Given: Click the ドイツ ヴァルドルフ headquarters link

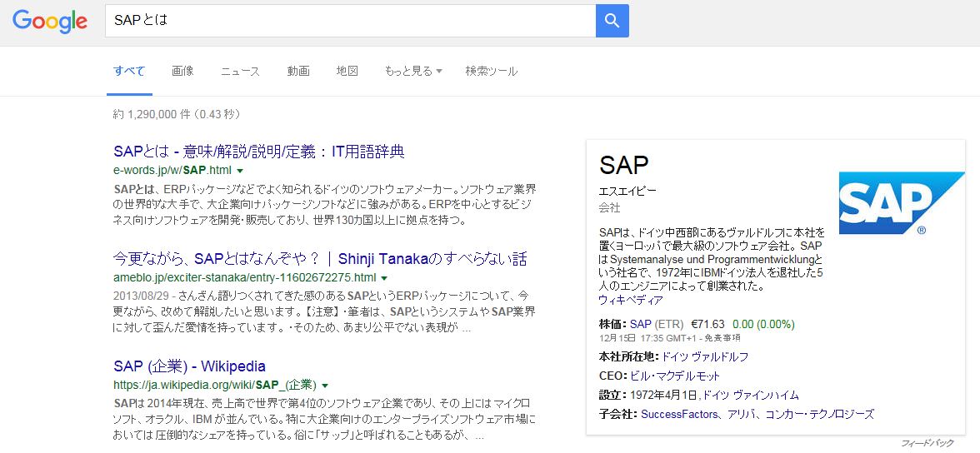Looking at the screenshot, I should [x=704, y=356].
